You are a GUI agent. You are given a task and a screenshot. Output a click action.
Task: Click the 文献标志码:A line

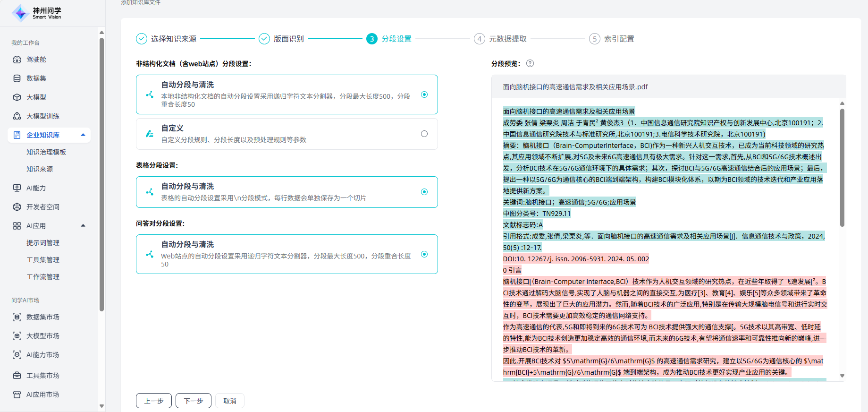click(x=523, y=225)
